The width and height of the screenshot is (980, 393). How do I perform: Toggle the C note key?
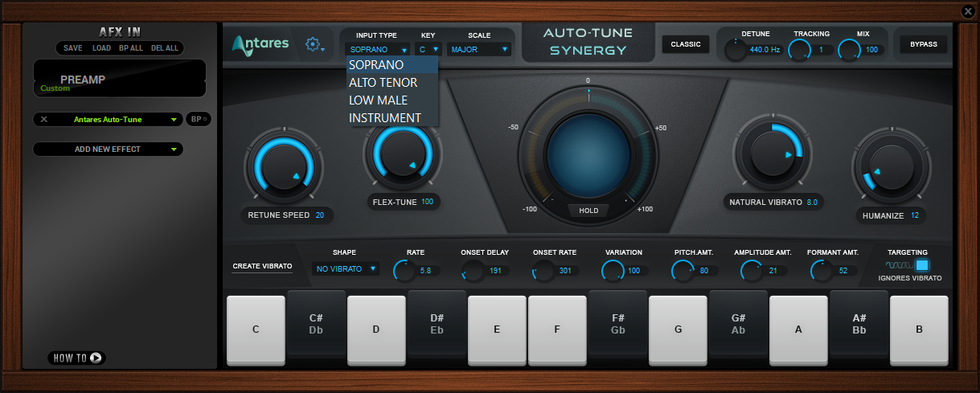point(256,329)
